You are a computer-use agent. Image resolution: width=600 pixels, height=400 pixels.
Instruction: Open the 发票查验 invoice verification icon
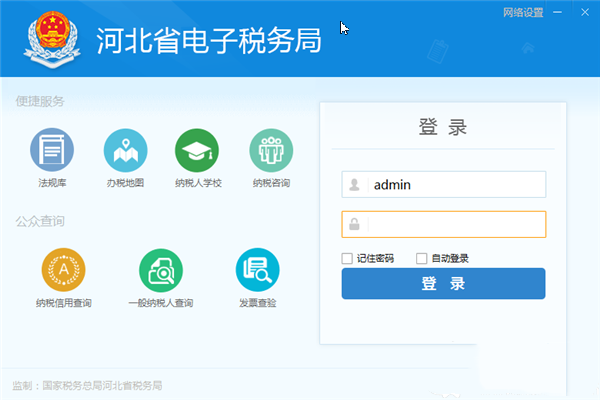[x=257, y=268]
